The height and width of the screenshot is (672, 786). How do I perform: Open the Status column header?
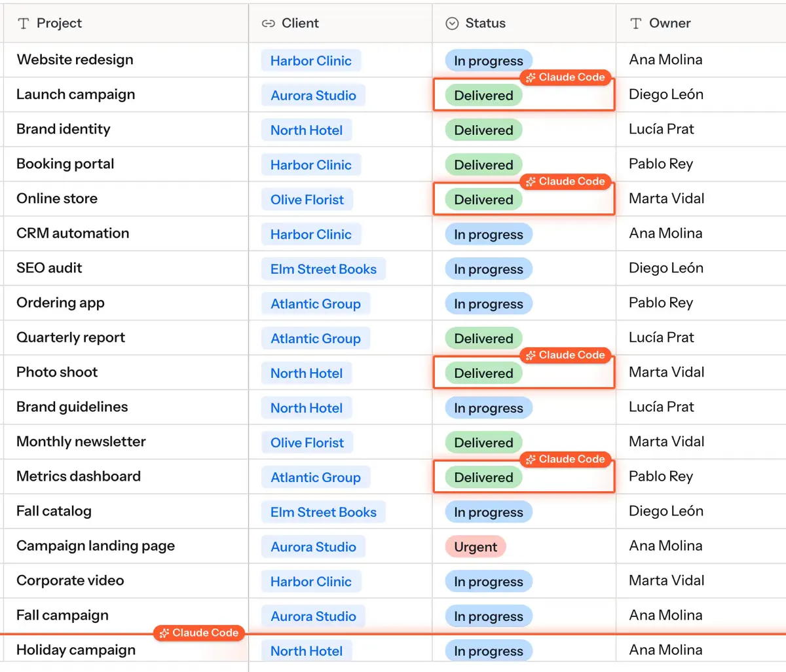pos(524,24)
